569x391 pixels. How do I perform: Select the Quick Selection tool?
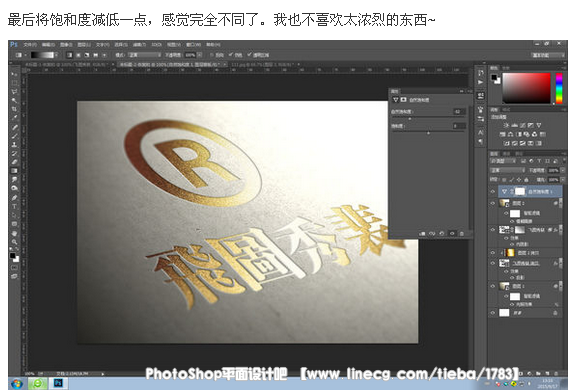pos(14,100)
